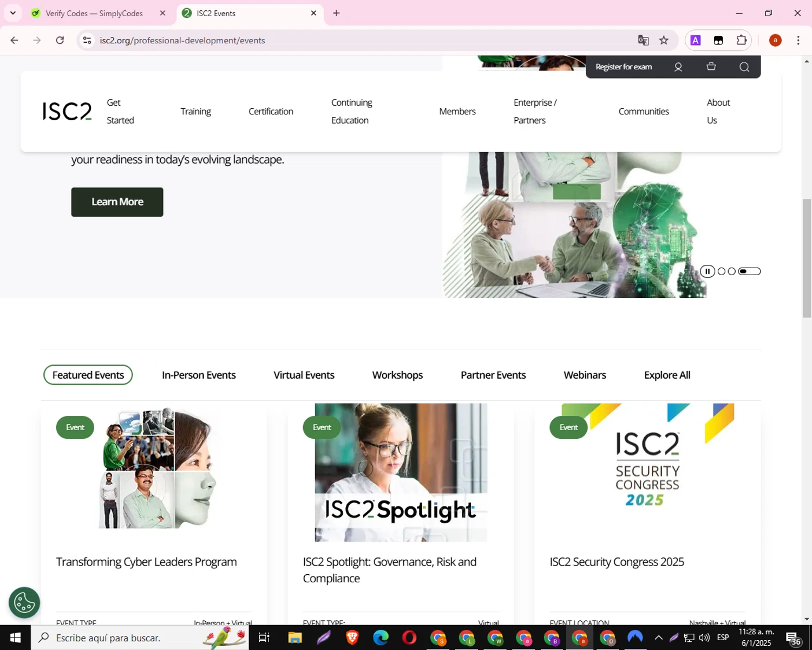812x650 pixels.
Task: Switch to In-Person Events tab
Action: [199, 375]
